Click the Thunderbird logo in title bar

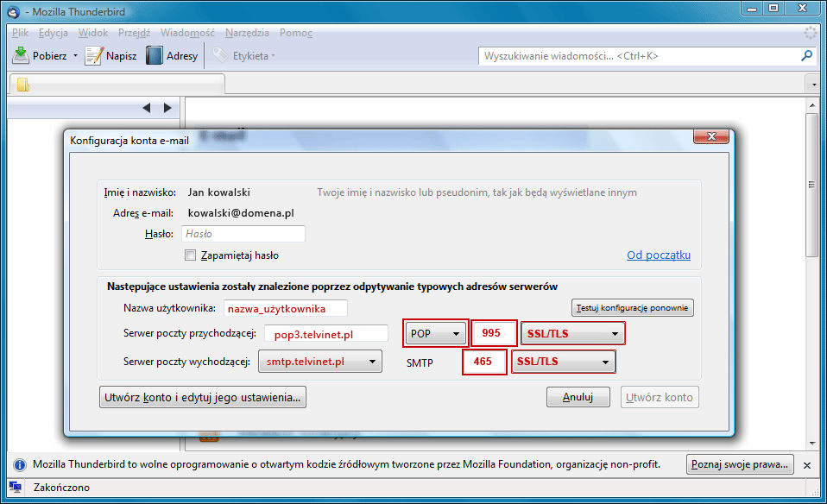click(14, 11)
